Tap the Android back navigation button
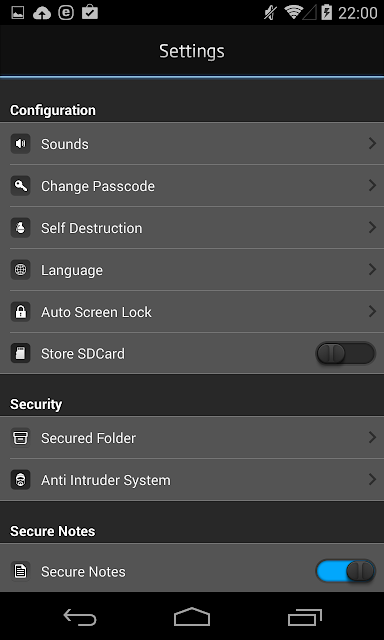This screenshot has width=384, height=640. coord(80,617)
